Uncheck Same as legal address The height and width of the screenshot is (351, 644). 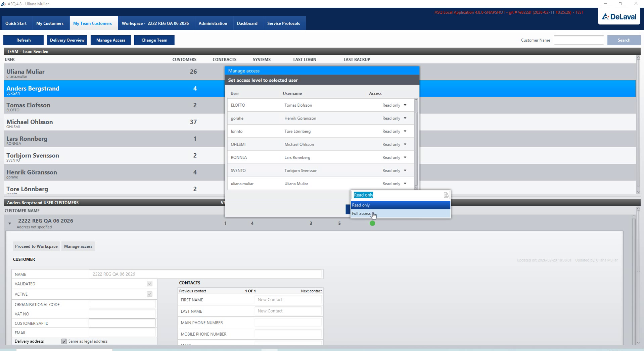coord(64,341)
